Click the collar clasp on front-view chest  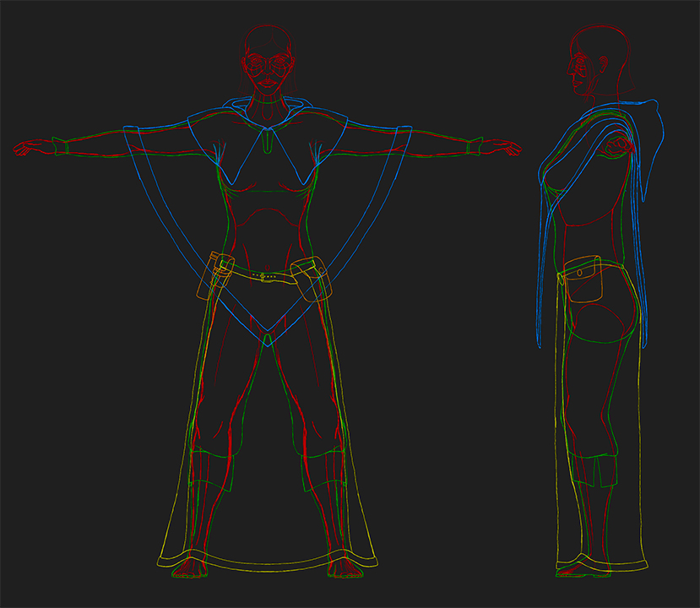tap(267, 139)
